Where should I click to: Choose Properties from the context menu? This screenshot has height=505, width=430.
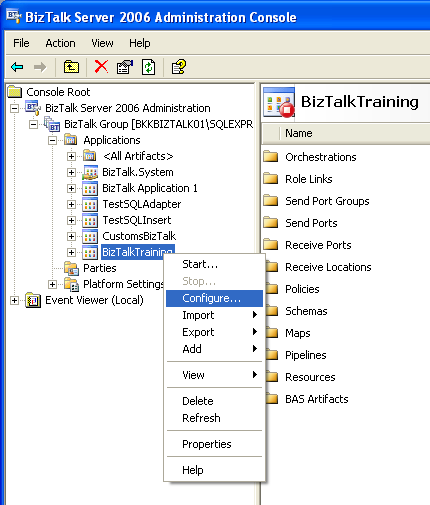pos(214,444)
